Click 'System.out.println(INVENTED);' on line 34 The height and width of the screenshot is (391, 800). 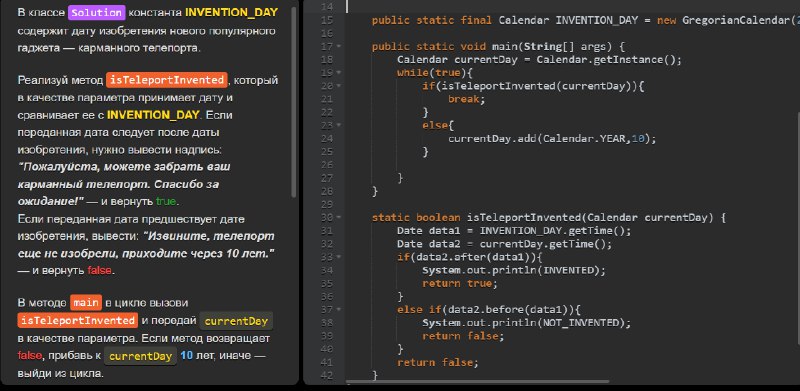514,270
